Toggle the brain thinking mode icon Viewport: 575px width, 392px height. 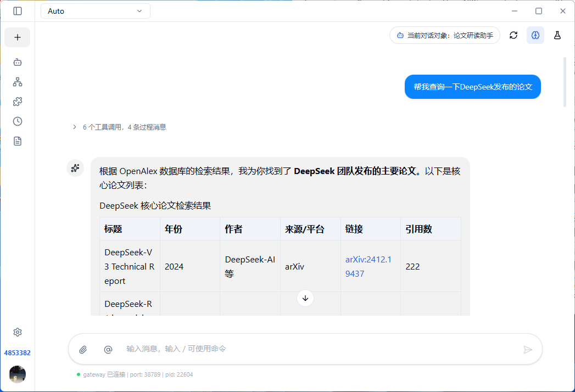(x=535, y=35)
